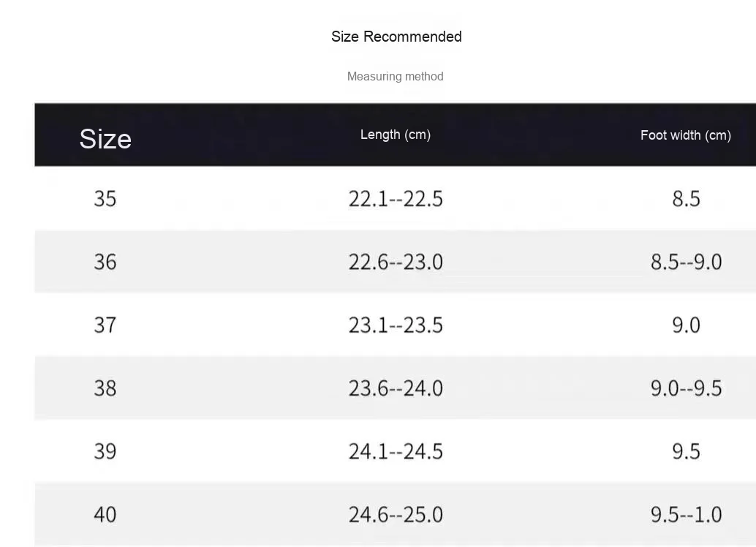Click the 9.0--9.5 foot width cell

[686, 388]
